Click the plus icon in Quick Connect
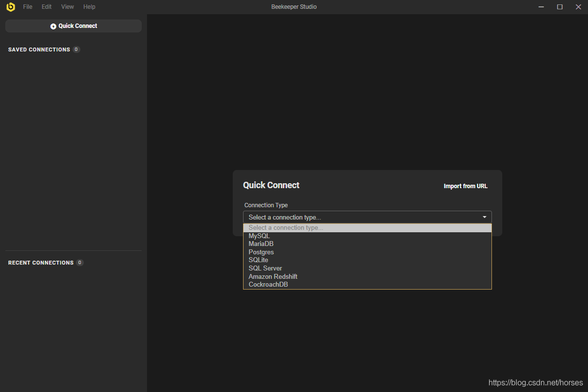The width and height of the screenshot is (588, 392). [x=53, y=26]
